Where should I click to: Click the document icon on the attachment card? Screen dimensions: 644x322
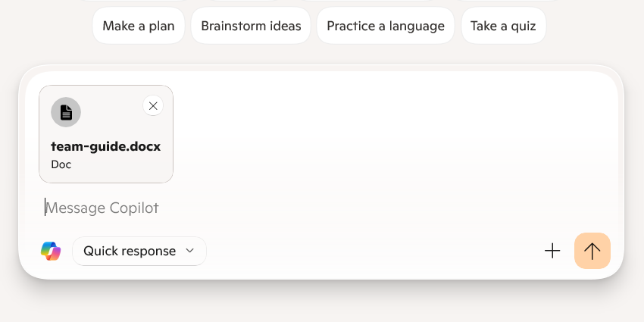tap(66, 113)
